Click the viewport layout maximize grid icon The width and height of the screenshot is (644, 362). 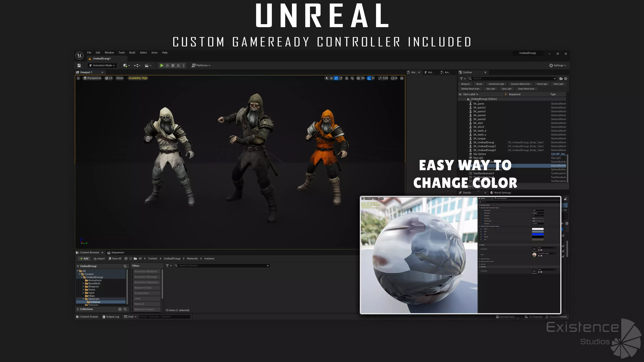click(x=402, y=78)
